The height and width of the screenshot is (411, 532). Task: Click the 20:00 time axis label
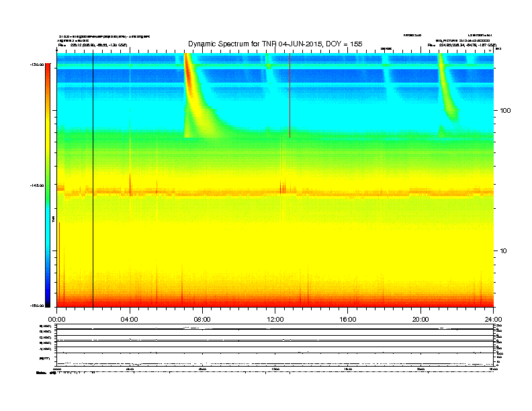[420, 320]
